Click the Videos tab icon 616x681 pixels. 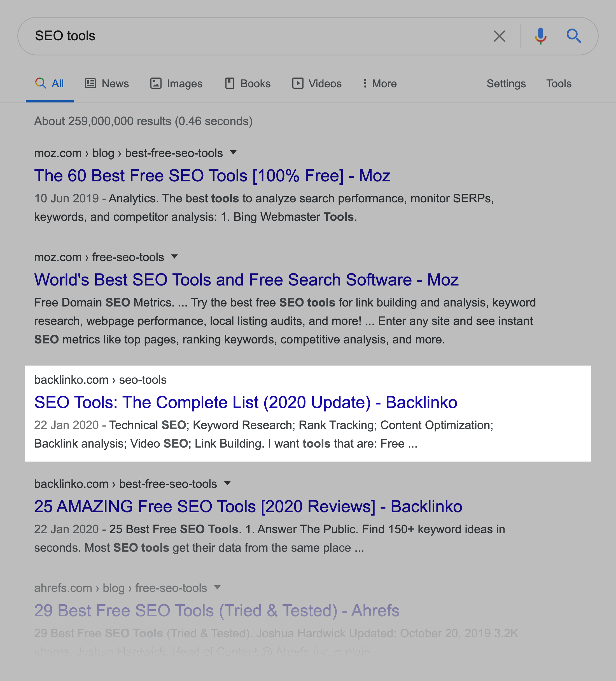[295, 83]
